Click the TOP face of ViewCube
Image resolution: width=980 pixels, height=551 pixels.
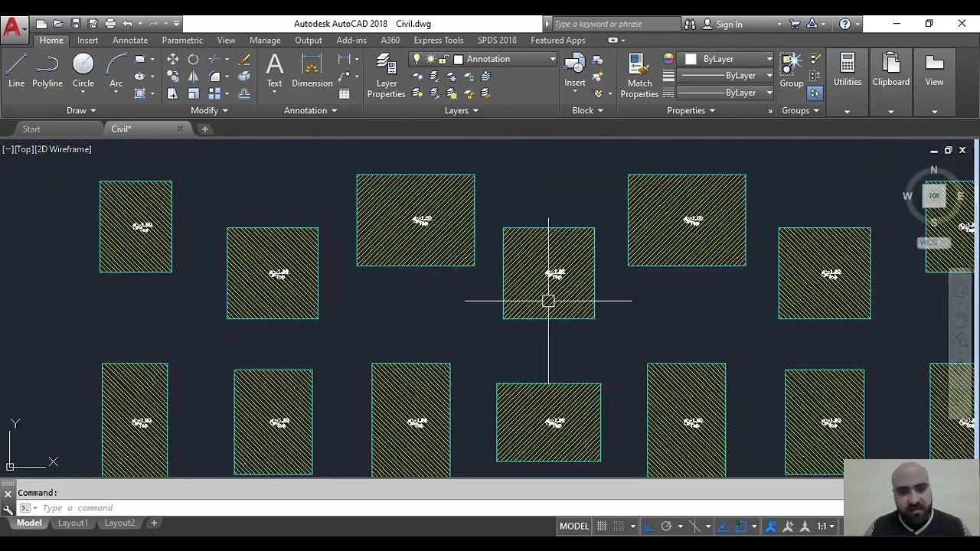click(933, 196)
